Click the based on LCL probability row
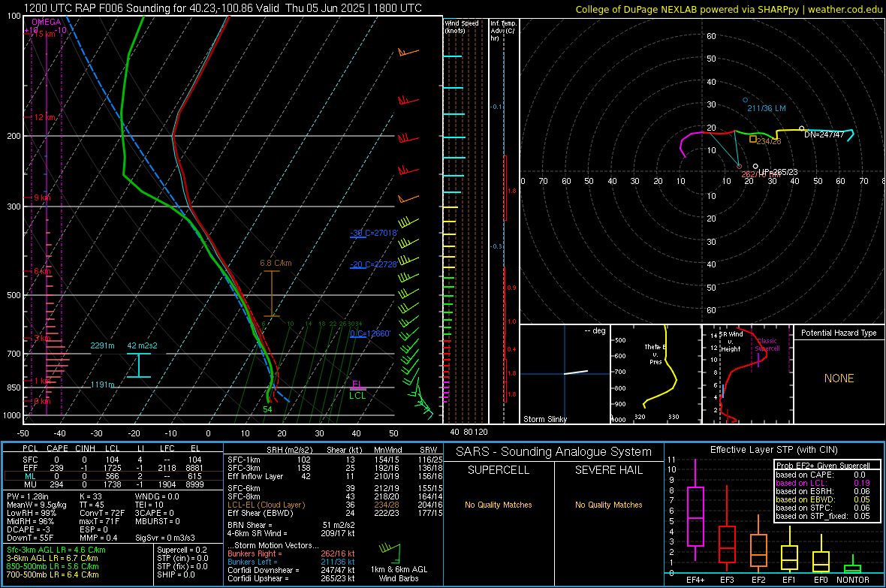 point(823,483)
